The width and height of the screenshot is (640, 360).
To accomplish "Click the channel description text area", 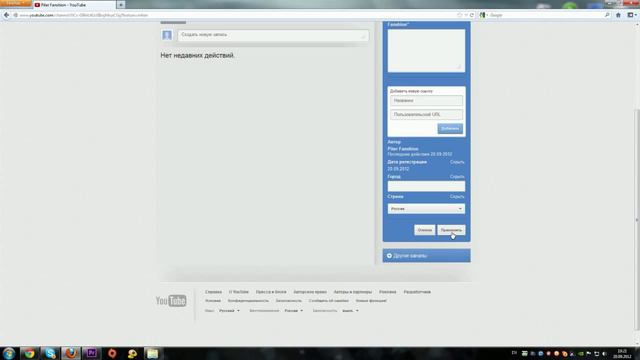I will point(426,51).
